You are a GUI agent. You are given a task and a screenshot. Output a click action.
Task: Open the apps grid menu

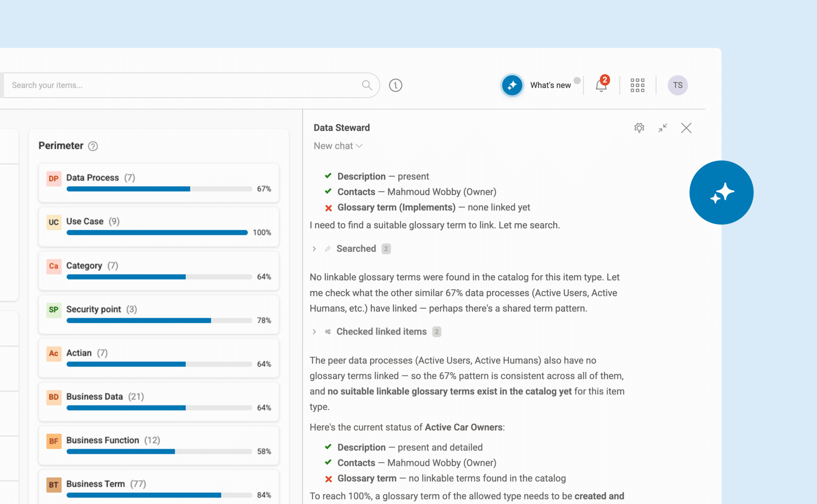pyautogui.click(x=637, y=85)
